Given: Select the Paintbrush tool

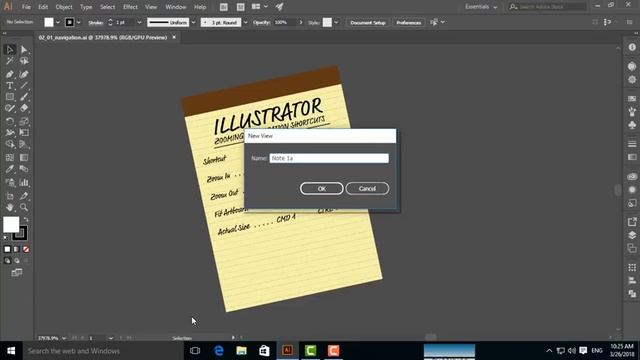Looking at the screenshot, I should point(24,97).
